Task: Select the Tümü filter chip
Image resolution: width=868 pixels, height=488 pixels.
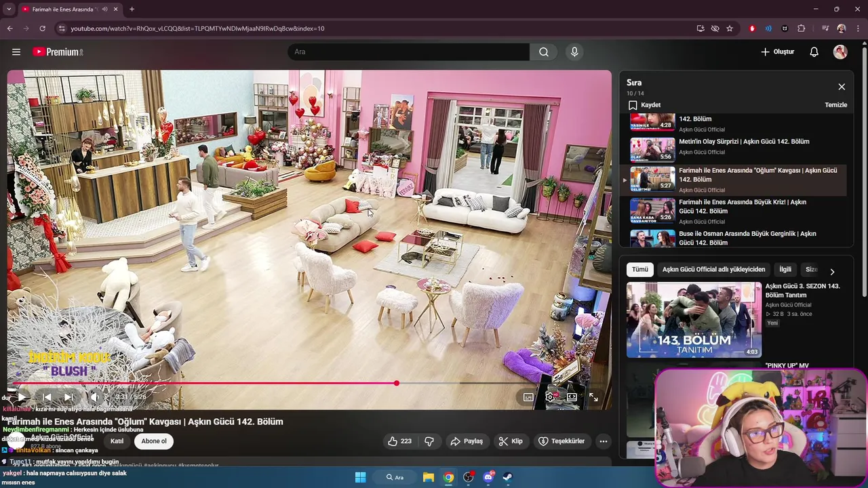Action: (640, 270)
